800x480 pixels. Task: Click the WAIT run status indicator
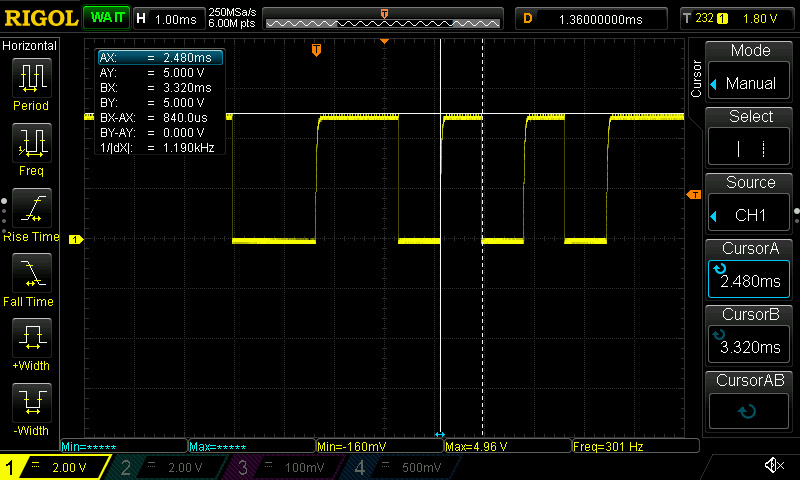pyautogui.click(x=107, y=18)
